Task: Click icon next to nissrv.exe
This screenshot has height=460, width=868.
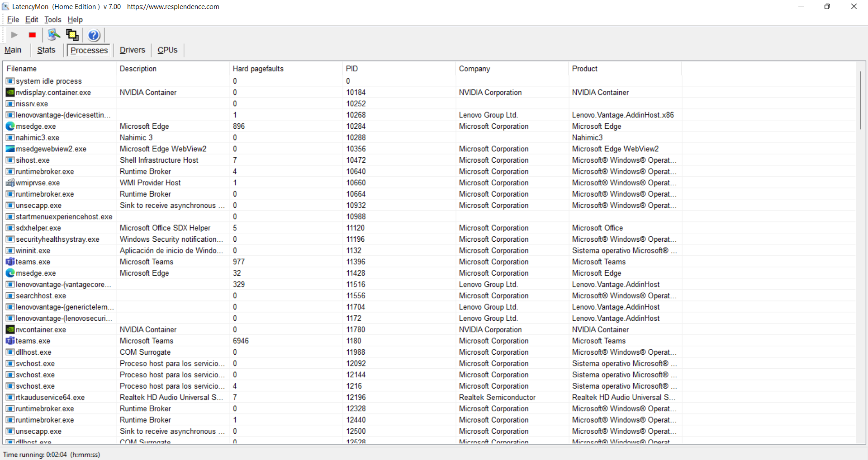Action: 10,103
